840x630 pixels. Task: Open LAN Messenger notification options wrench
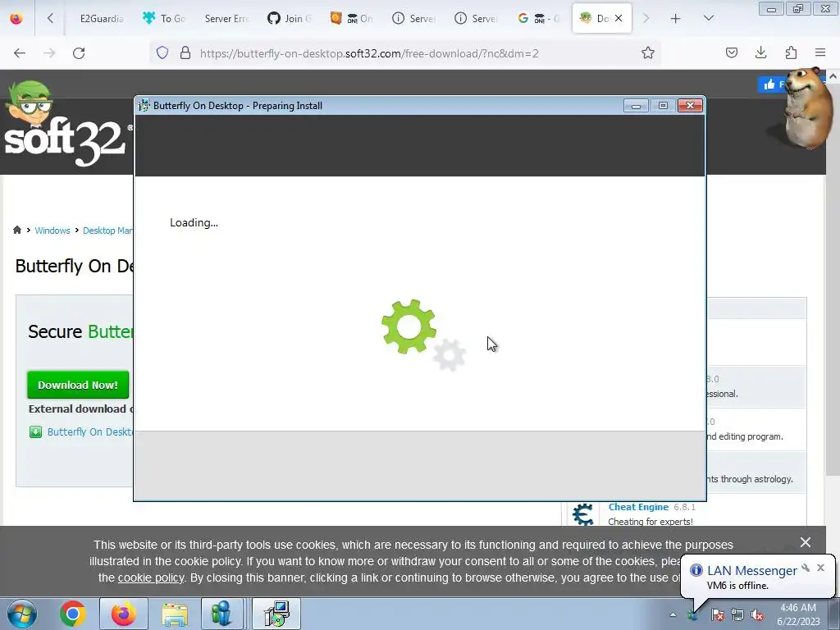pyautogui.click(x=806, y=568)
